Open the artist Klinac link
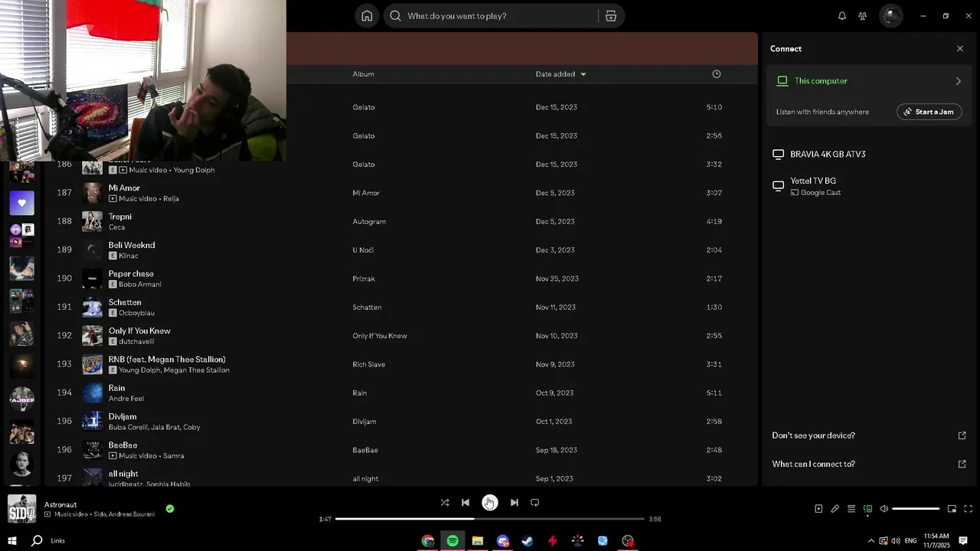 (x=128, y=256)
